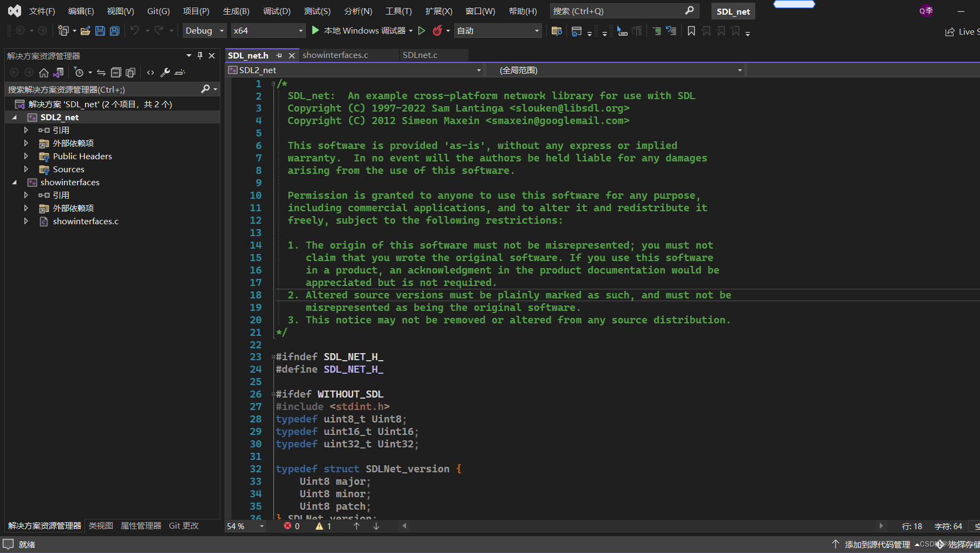Adjust the 54% zoom control

(245, 525)
